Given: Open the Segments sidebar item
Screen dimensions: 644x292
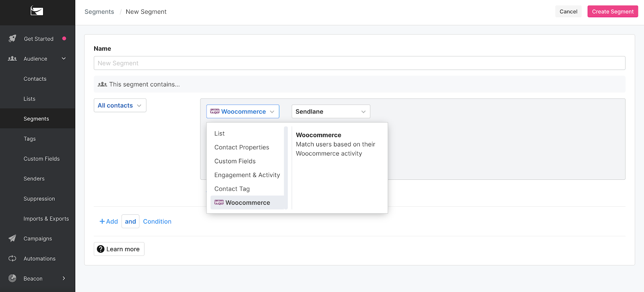Looking at the screenshot, I should [x=37, y=119].
